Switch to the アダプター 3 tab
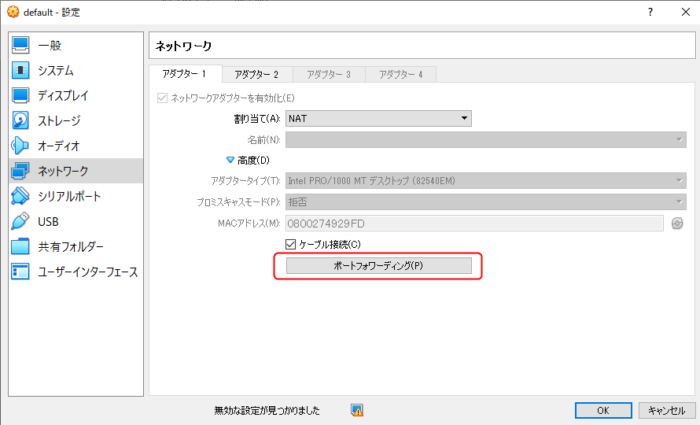The height and width of the screenshot is (425, 700). pyautogui.click(x=329, y=75)
